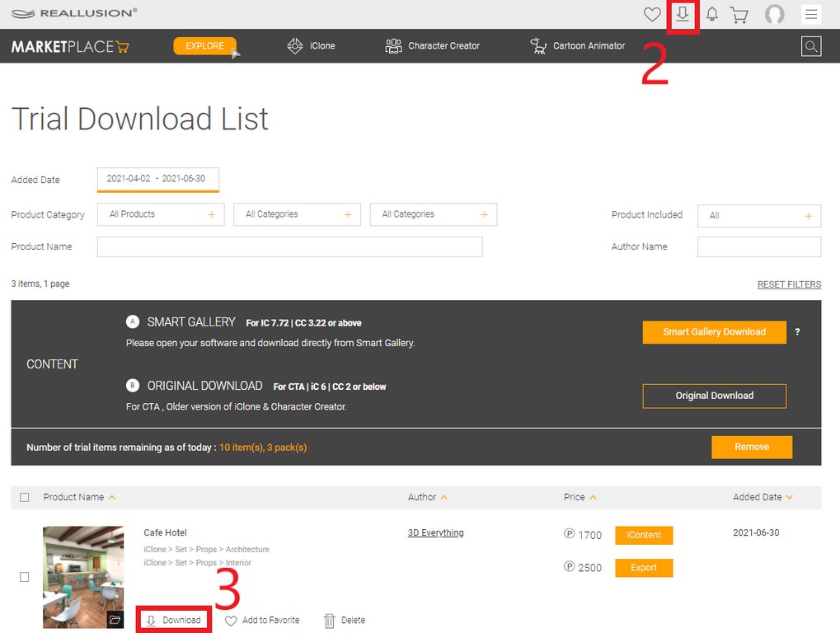
Task: Click the 2500 price value
Action: point(590,568)
